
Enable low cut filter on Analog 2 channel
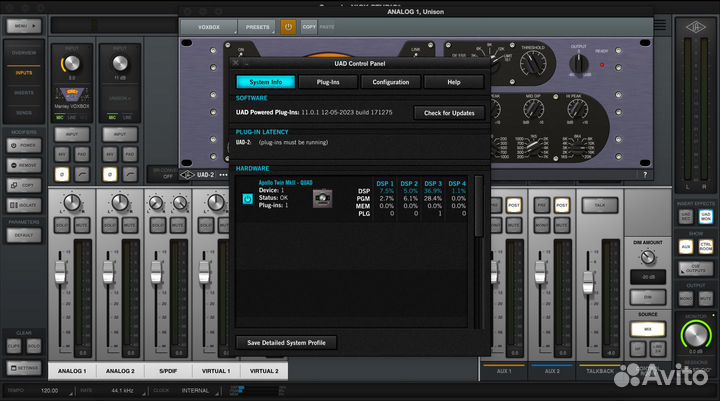click(130, 174)
